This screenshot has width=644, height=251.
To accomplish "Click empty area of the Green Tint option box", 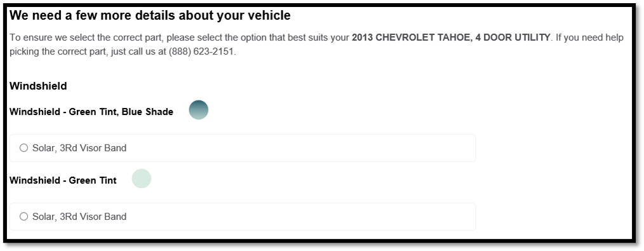I will pos(300,217).
